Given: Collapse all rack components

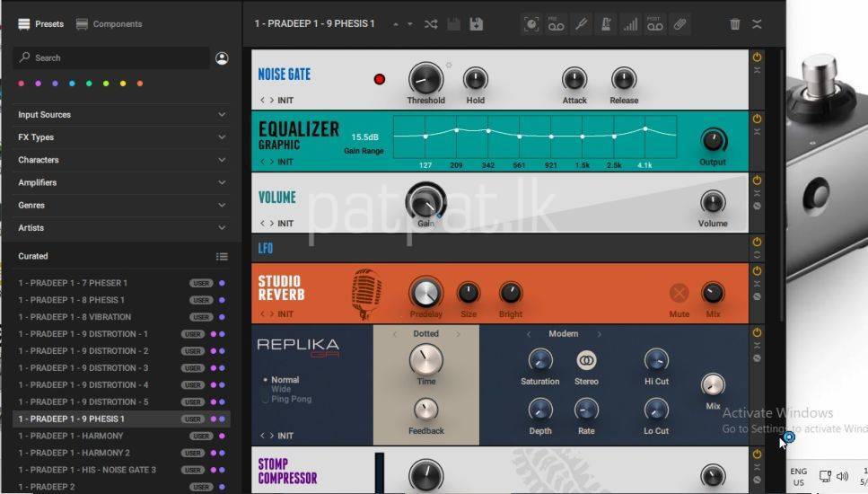Looking at the screenshot, I should pyautogui.click(x=757, y=24).
